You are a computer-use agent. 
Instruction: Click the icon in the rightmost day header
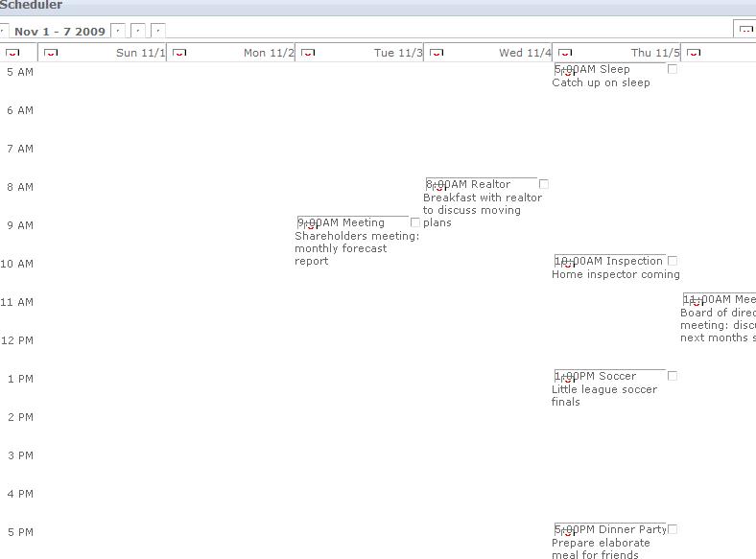694,53
